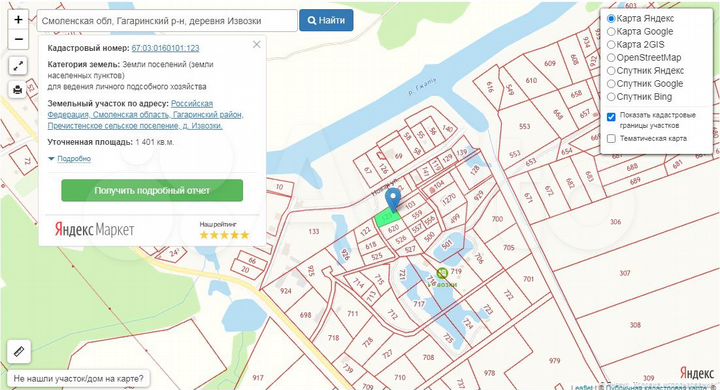This screenshot has width=720, height=390.
Task: Activate the ruler measurement tool
Action: (x=19, y=352)
